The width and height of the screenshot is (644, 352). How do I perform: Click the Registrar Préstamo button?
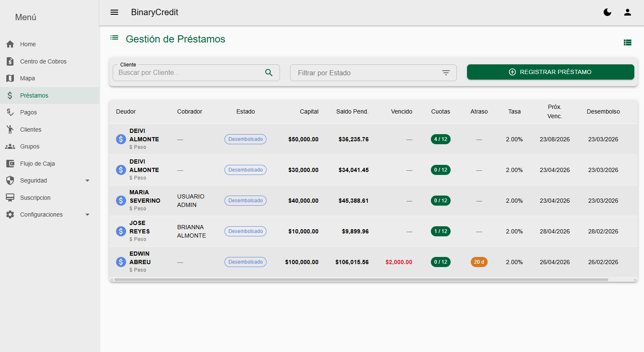pyautogui.click(x=550, y=72)
